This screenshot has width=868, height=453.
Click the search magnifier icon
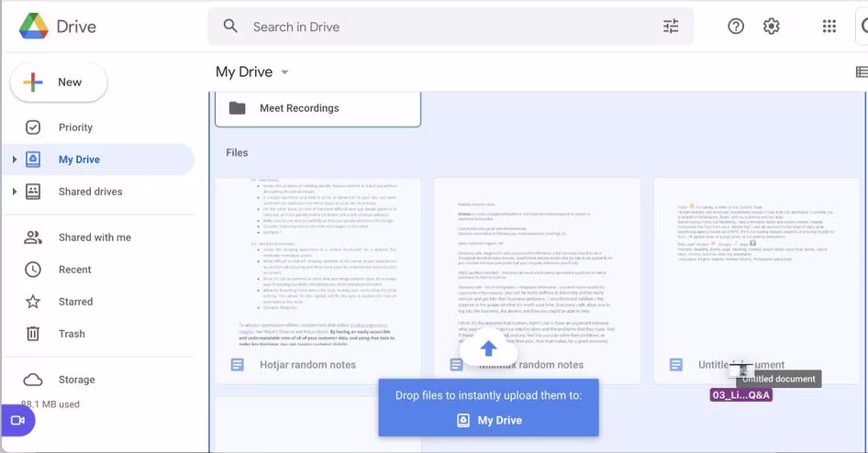(x=230, y=26)
